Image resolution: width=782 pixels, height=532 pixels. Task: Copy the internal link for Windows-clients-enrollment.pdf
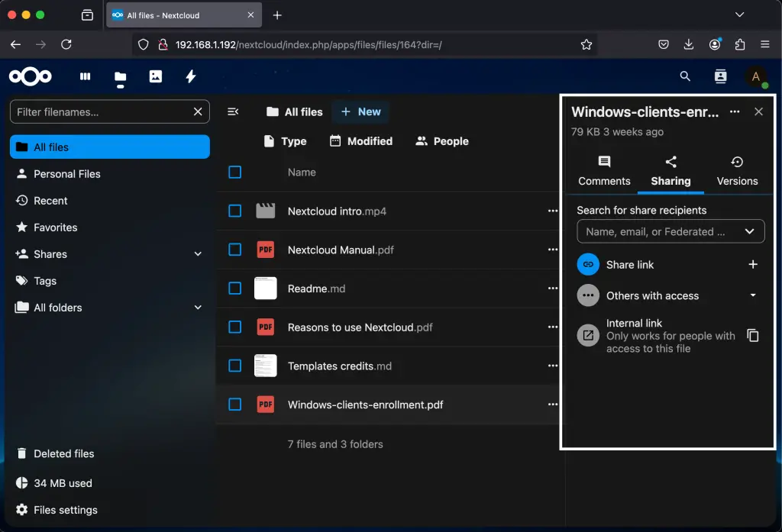tap(753, 335)
